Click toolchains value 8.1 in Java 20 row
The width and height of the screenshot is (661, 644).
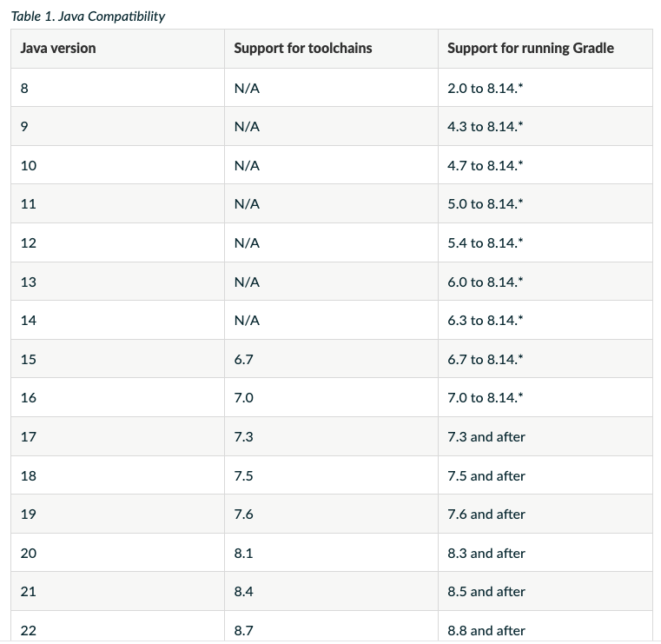[x=243, y=553]
